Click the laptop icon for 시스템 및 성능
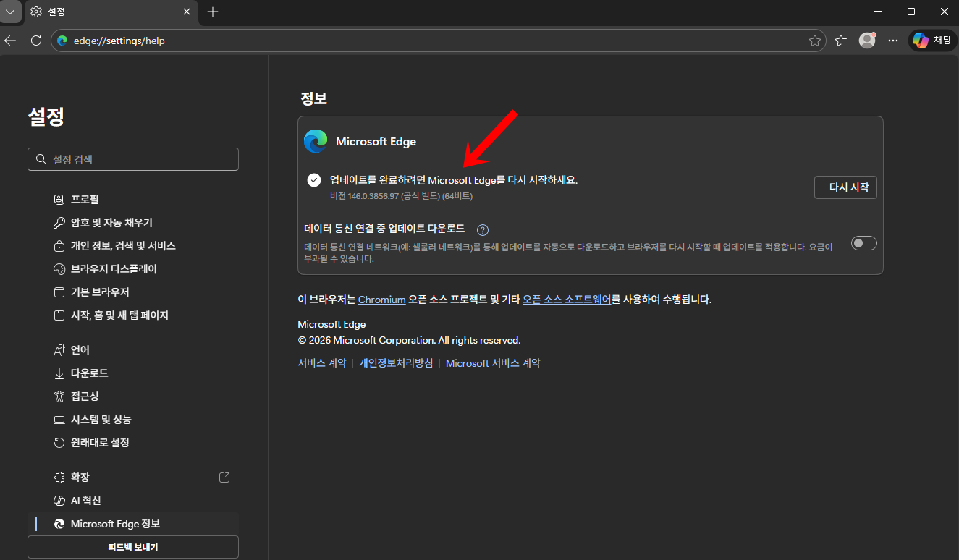959x560 pixels. click(59, 420)
